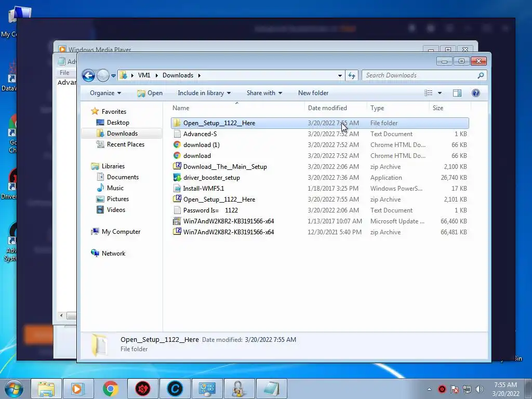Open Driver Booster red taskbar icon
The height and width of the screenshot is (399, 532).
pos(142,389)
